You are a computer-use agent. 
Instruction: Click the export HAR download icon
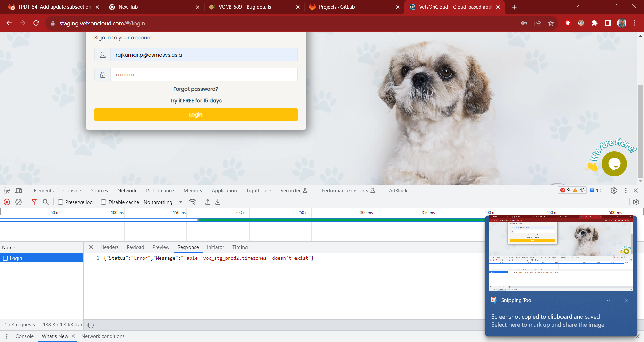coord(218,202)
